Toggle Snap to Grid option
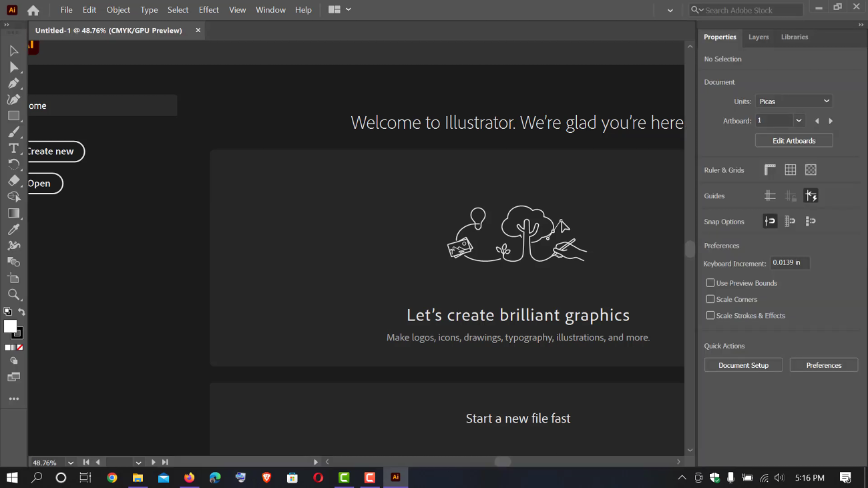 (x=791, y=222)
